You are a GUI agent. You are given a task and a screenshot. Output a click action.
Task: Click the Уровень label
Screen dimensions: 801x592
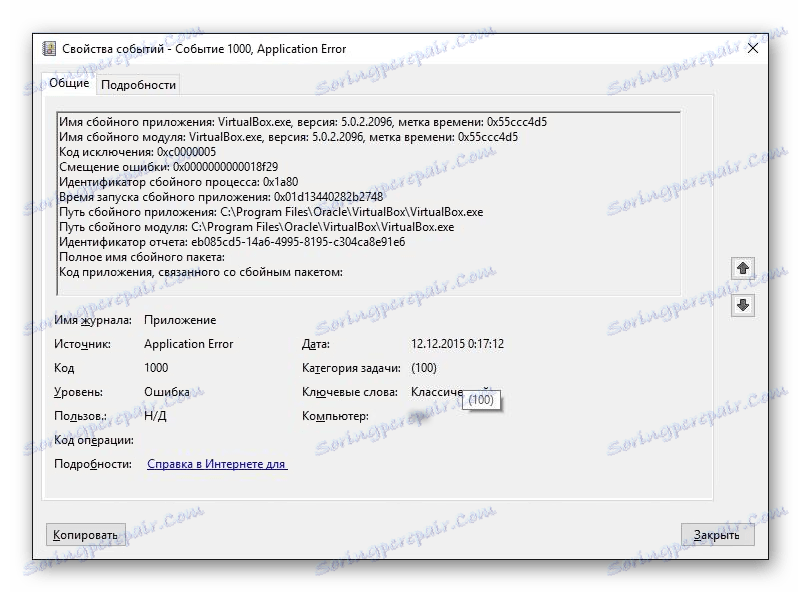(x=78, y=392)
